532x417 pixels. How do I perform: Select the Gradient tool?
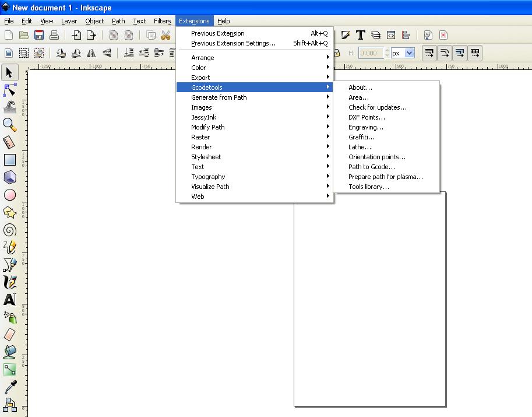click(9, 369)
